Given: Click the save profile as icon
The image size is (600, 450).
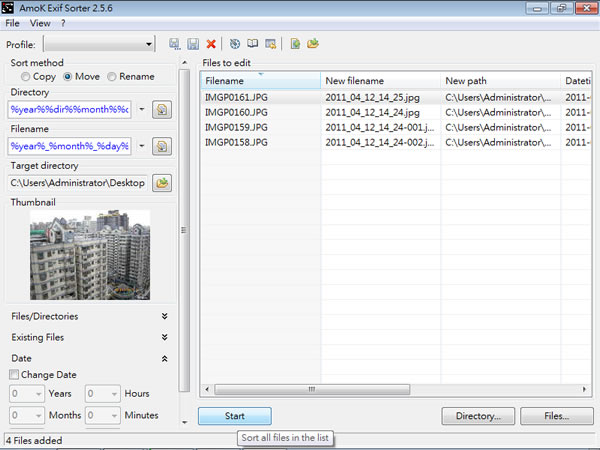Looking at the screenshot, I should click(175, 44).
